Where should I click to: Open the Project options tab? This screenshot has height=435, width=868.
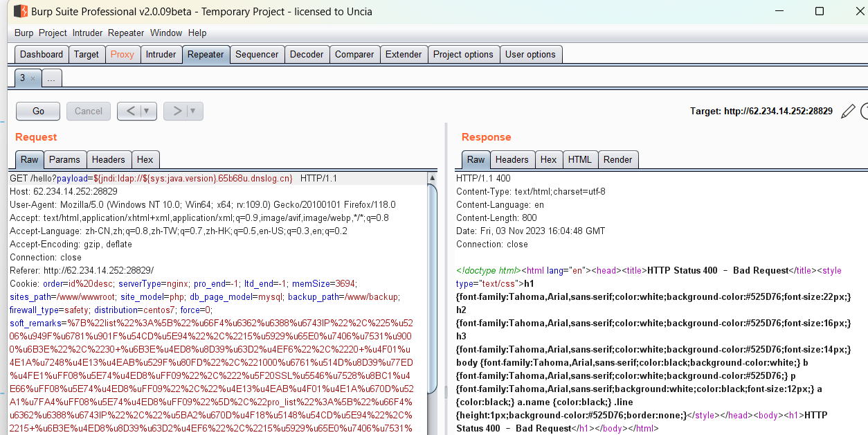click(x=463, y=55)
